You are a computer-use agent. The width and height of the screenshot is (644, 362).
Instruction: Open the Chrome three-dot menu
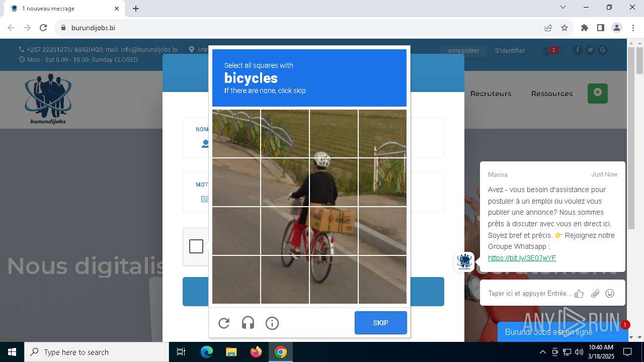633,28
